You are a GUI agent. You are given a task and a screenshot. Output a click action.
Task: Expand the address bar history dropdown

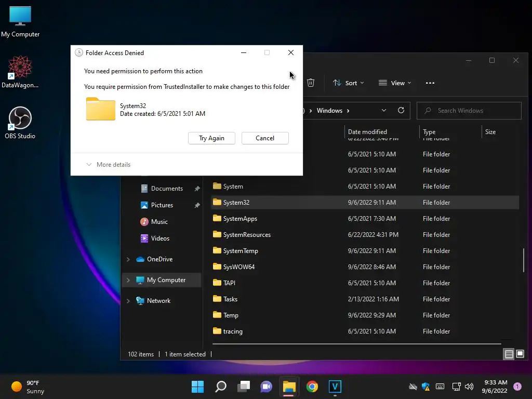click(x=384, y=111)
